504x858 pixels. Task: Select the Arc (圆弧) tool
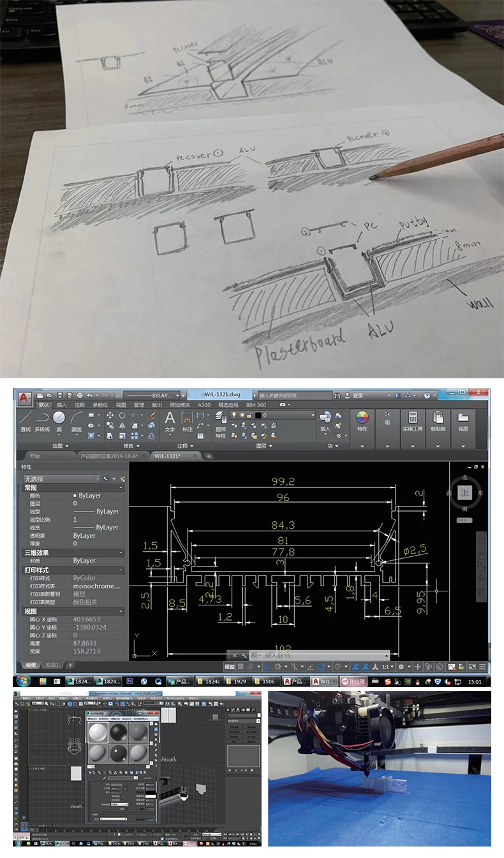coord(76,420)
